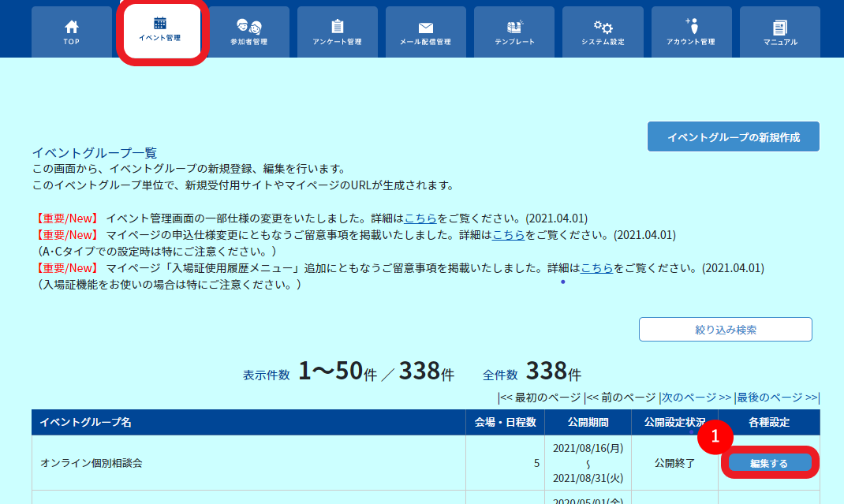Click the 2021/08/16(月) start date
The width and height of the screenshot is (844, 504).
588,448
